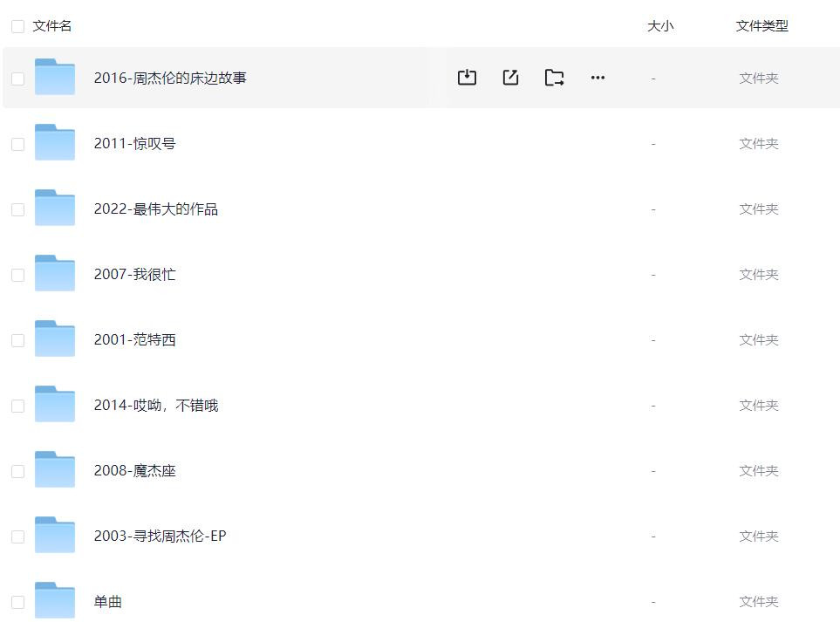Image resolution: width=840 pixels, height=622 pixels.
Task: Click share icon for 2016-周杰伦的床边故事
Action: click(x=510, y=77)
